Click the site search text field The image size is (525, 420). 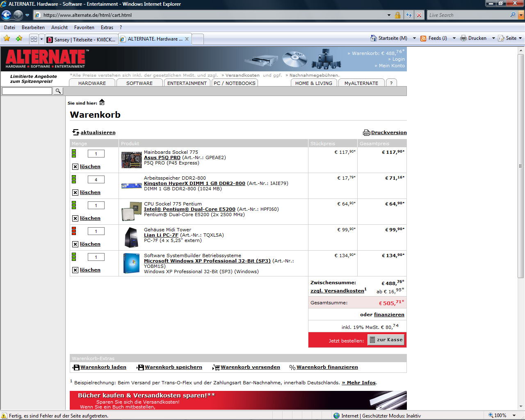pyautogui.click(x=27, y=91)
